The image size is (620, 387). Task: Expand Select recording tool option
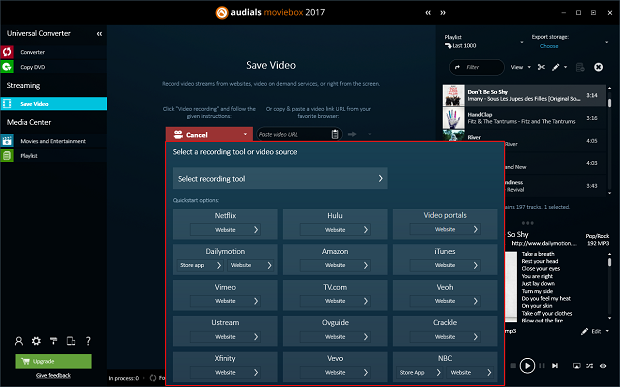tap(280, 179)
